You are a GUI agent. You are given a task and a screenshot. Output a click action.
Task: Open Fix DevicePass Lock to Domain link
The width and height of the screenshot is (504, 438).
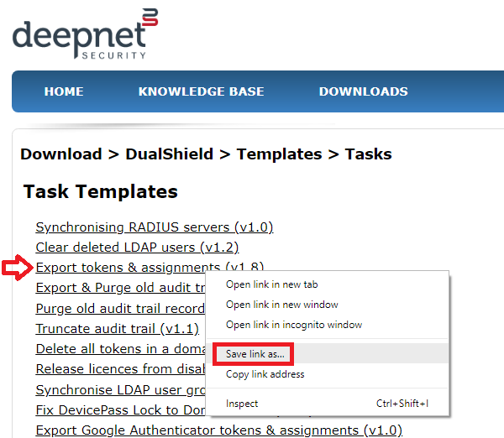pyautogui.click(x=120, y=410)
